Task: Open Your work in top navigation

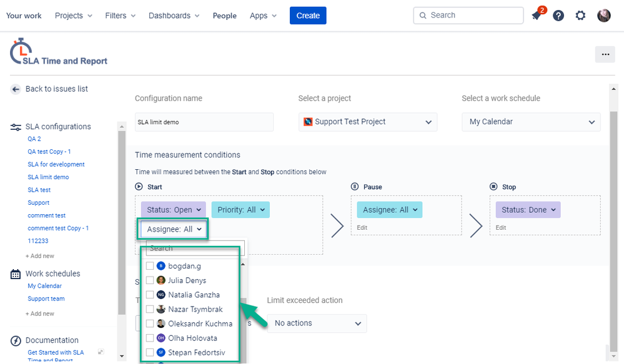Action: (24, 16)
